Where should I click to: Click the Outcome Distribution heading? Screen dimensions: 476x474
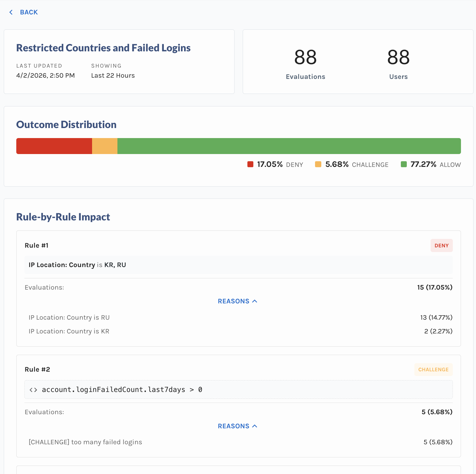coord(66,125)
